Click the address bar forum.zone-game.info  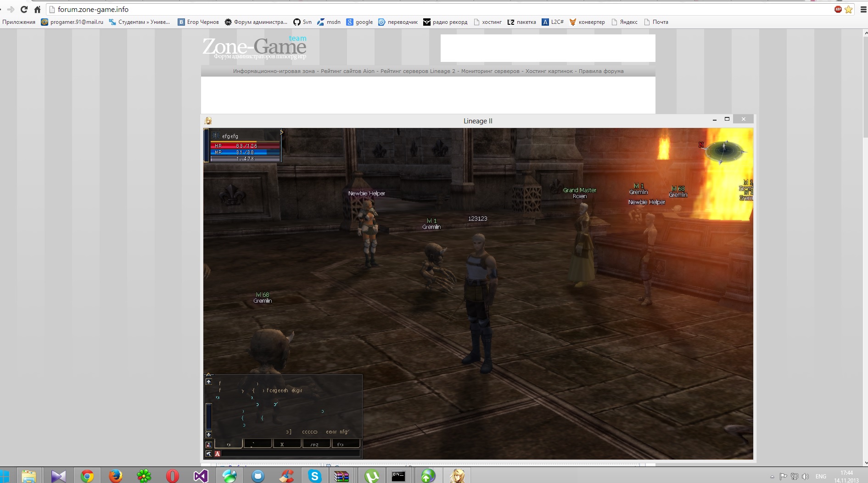pyautogui.click(x=441, y=9)
